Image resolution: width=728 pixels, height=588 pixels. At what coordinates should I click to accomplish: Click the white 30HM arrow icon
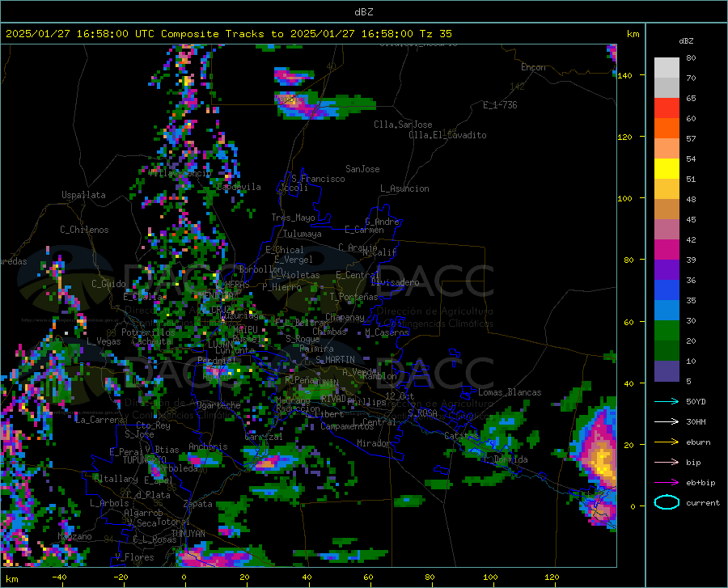667,421
